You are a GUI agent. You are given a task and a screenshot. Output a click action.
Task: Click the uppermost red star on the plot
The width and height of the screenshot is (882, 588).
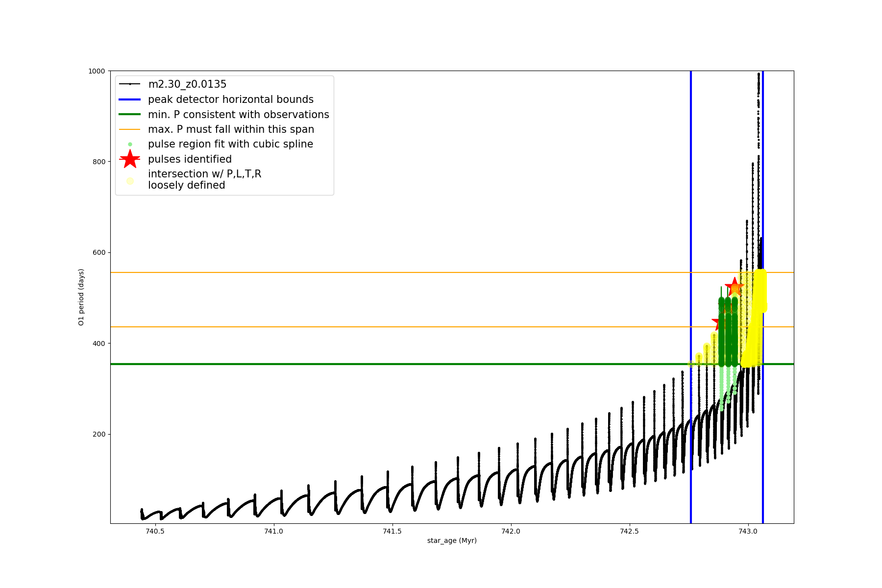pyautogui.click(x=734, y=287)
